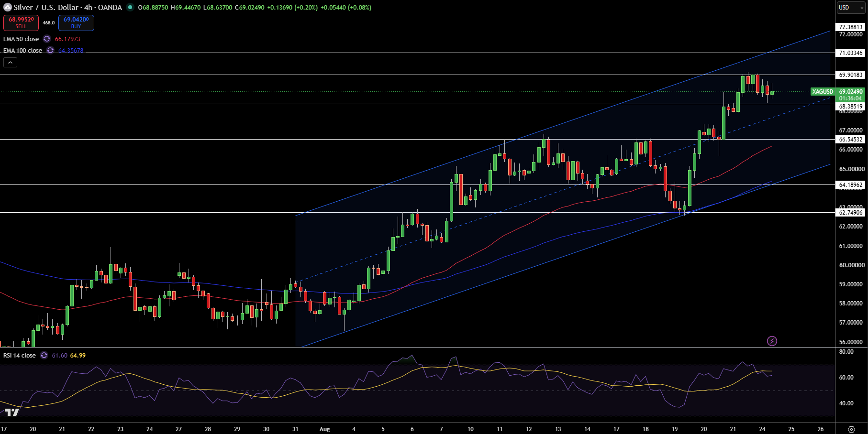The image size is (868, 434).
Task: Click the green market status dot
Action: point(130,7)
